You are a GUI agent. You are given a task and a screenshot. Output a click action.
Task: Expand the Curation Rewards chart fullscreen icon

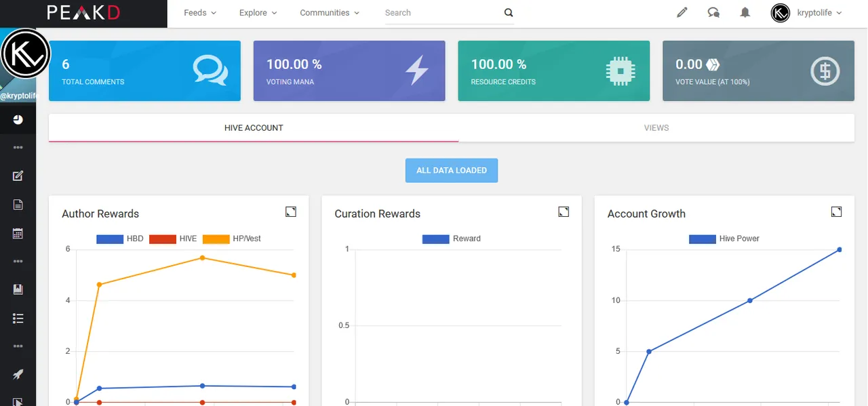(x=564, y=212)
